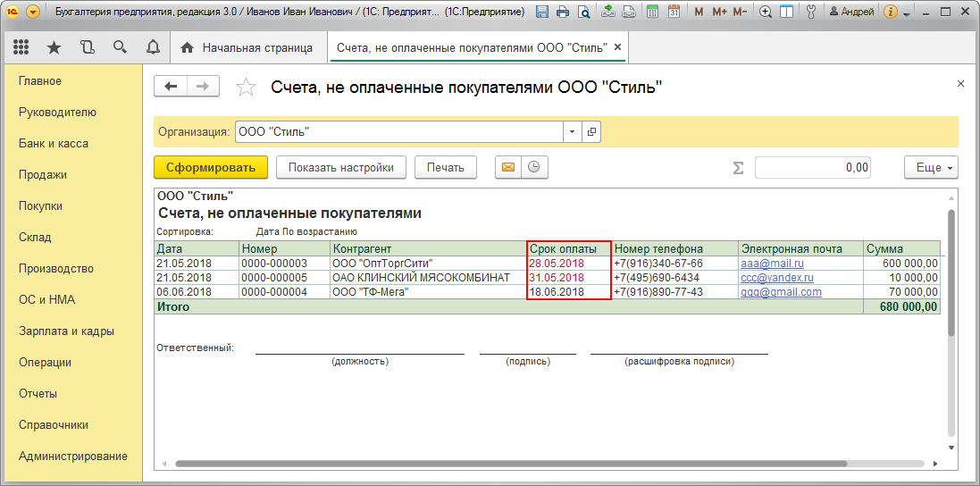Click the sum field next to sigma
The image size is (980, 486).
812,167
